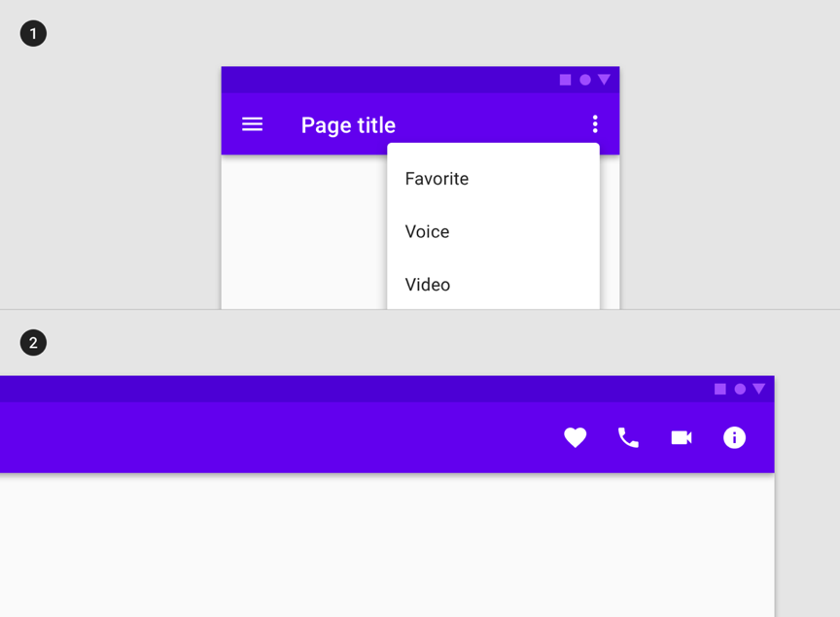Screen dimensions: 840x617
Task: Click circle status icon in wide layout
Action: click(740, 389)
